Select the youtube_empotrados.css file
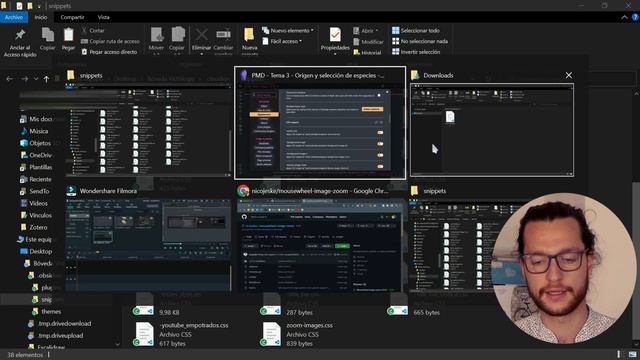Screen dimensions: 640x360 182,334
